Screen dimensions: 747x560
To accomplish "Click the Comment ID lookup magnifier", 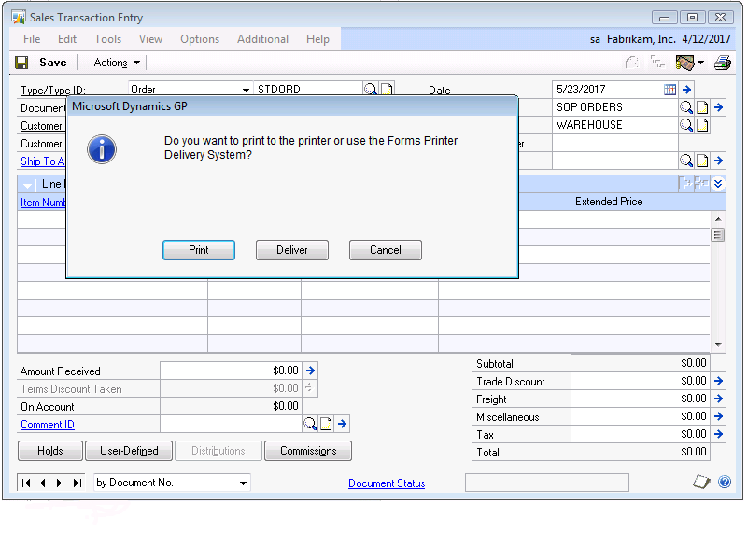I will tap(310, 424).
